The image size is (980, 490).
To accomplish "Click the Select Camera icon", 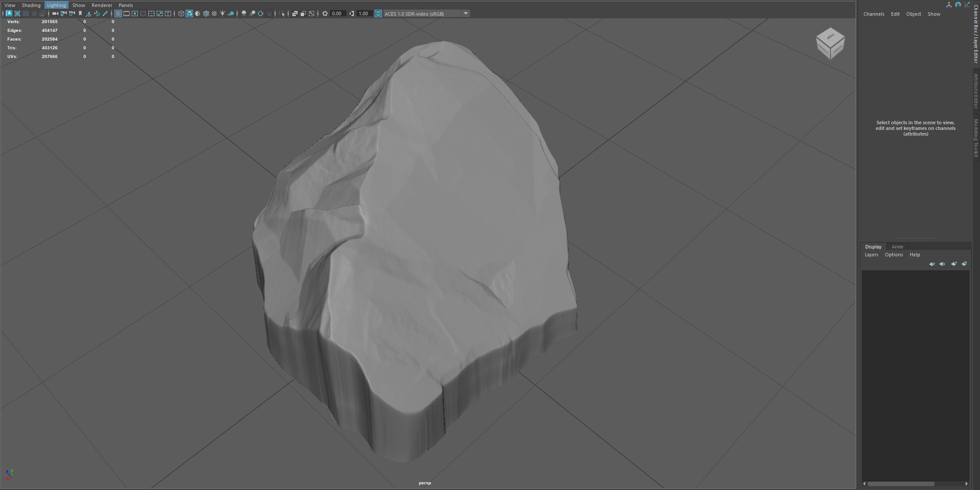I will 55,14.
